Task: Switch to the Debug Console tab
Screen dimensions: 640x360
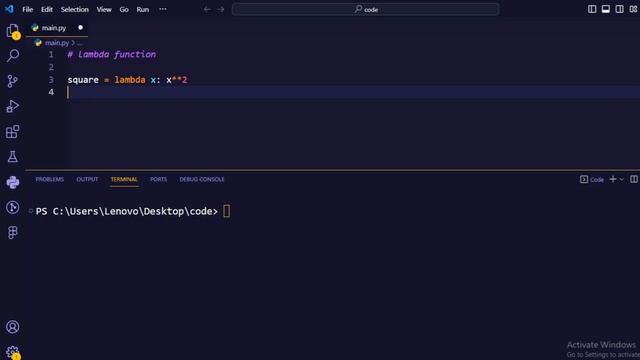Action: click(x=202, y=180)
